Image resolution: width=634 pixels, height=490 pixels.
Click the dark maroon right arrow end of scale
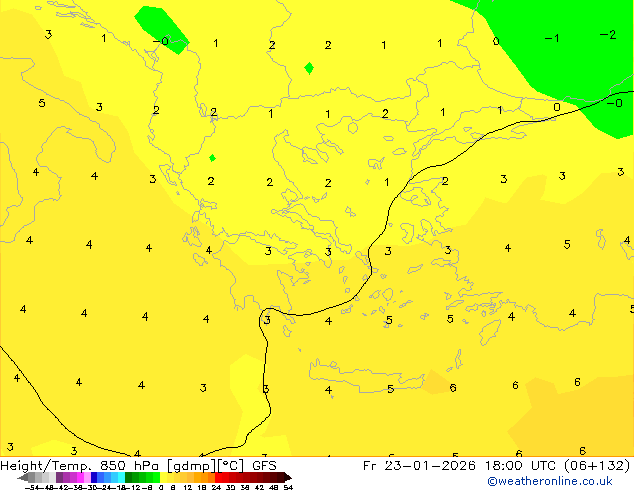coord(288,478)
